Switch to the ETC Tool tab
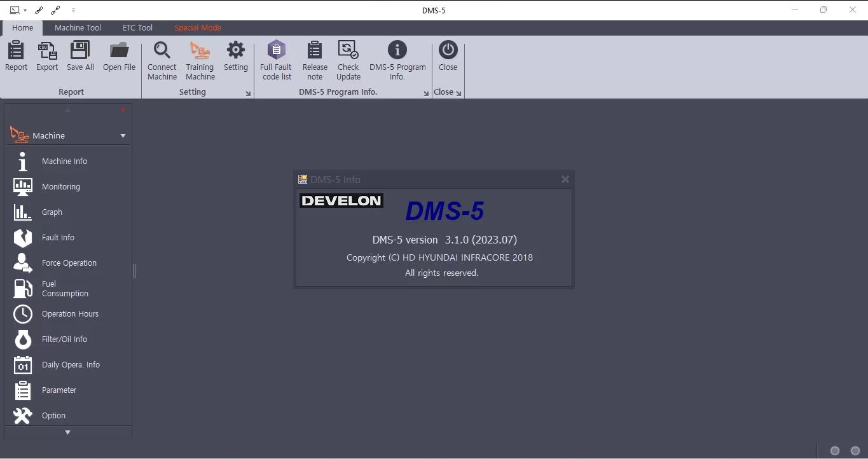The width and height of the screenshot is (868, 459). 137,28
